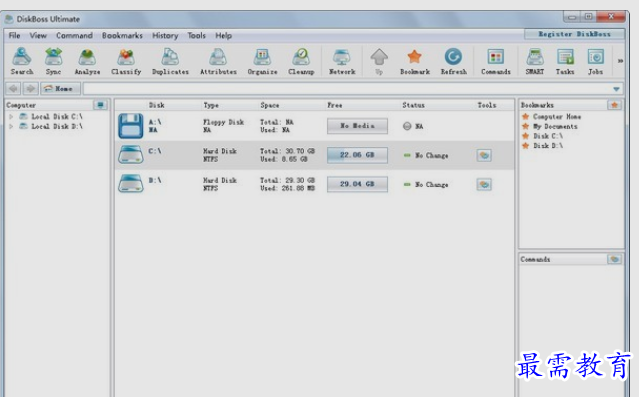This screenshot has width=639, height=397.
Task: Open tools button for C:\ disk
Action: (484, 155)
